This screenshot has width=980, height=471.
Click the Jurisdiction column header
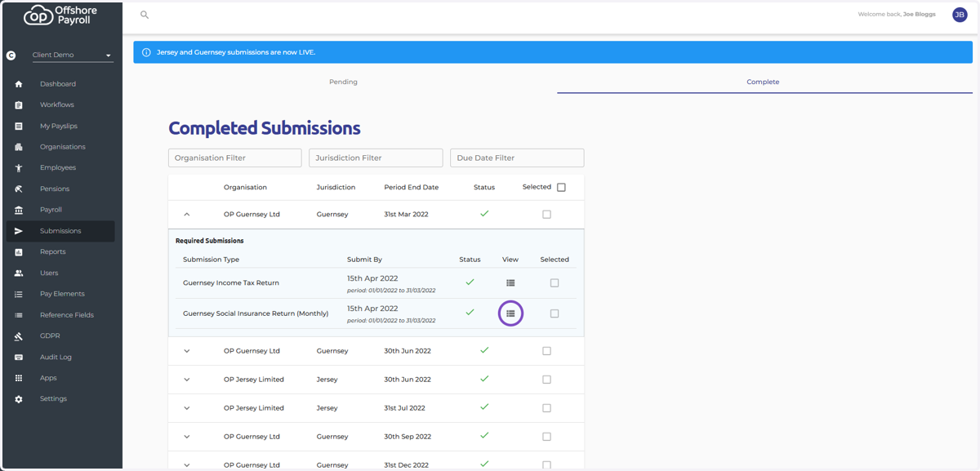336,188
